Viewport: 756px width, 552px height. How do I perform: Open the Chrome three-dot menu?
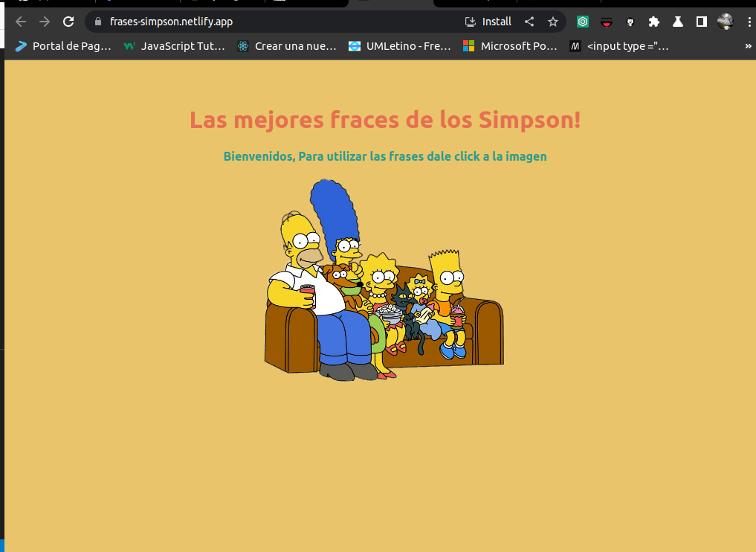(x=749, y=22)
